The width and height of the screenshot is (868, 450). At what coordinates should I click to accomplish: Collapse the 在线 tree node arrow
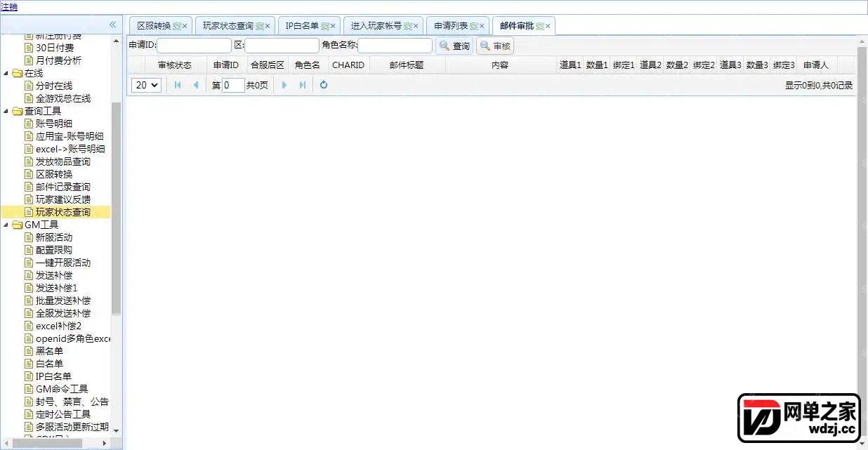point(6,73)
